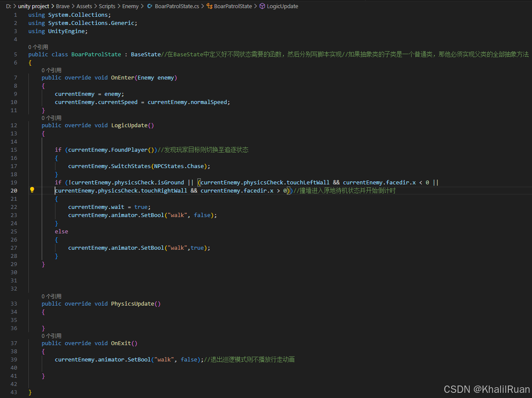This screenshot has width=532, height=398.
Task: Click the method cube icon before LogicUpdate breadcrumb
Action: click(262, 6)
